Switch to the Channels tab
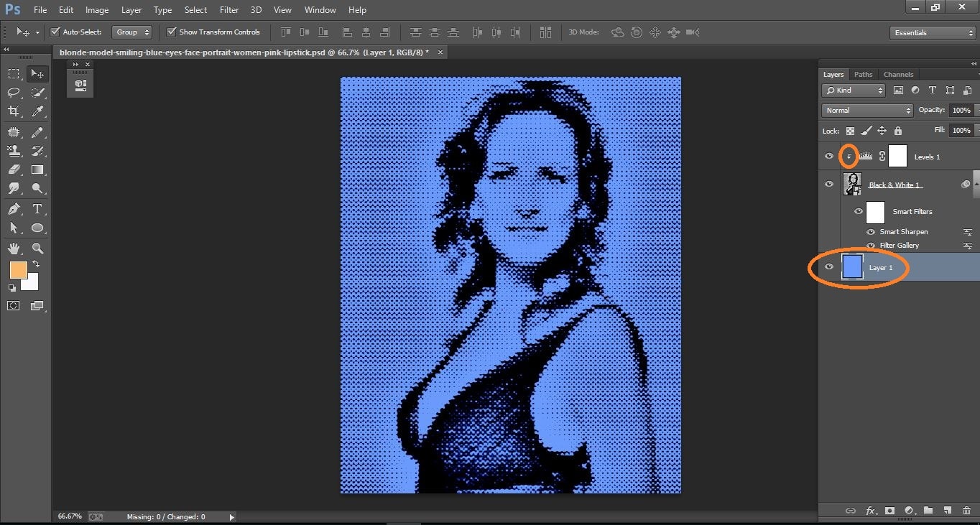Viewport: 980px width, 525px height. coord(897,74)
